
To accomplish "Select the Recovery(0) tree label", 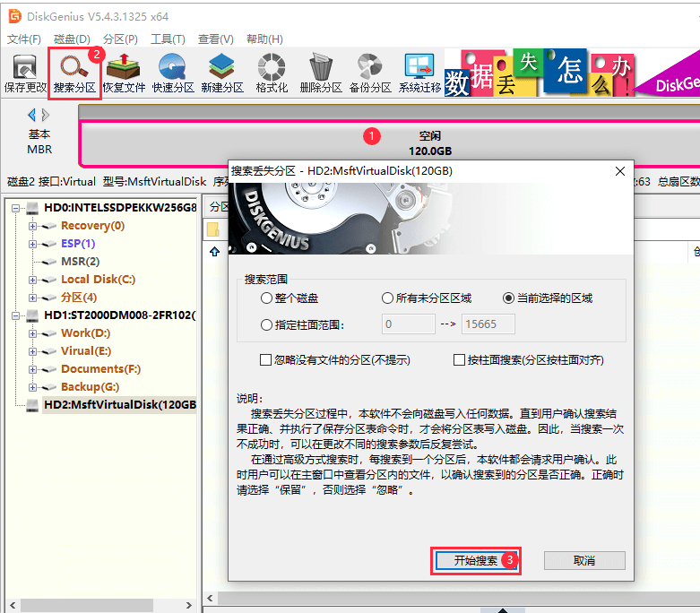I will pyautogui.click(x=93, y=226).
